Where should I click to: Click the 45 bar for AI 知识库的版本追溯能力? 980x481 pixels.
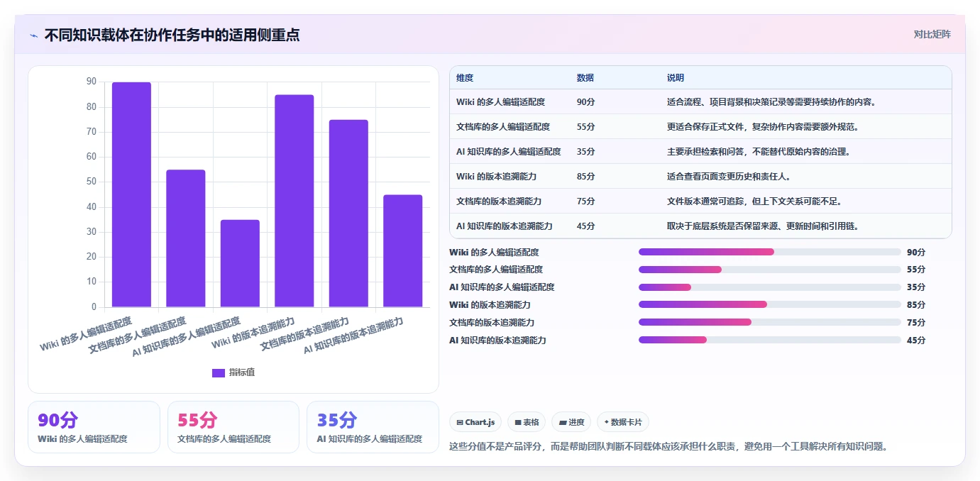pos(403,251)
